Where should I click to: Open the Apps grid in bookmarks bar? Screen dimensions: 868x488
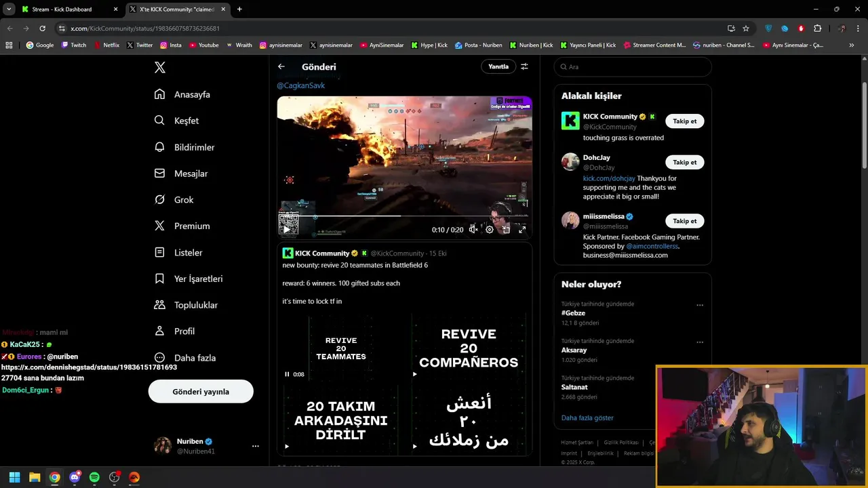click(x=9, y=45)
